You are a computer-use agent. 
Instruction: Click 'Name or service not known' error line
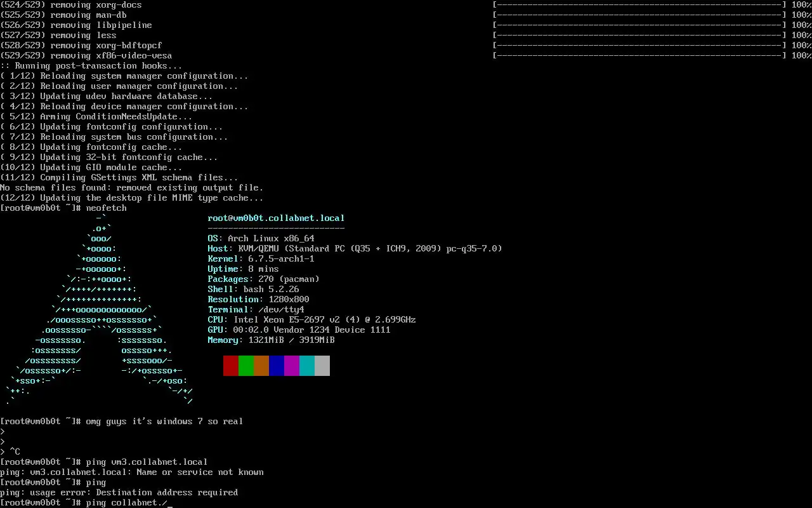point(132,472)
